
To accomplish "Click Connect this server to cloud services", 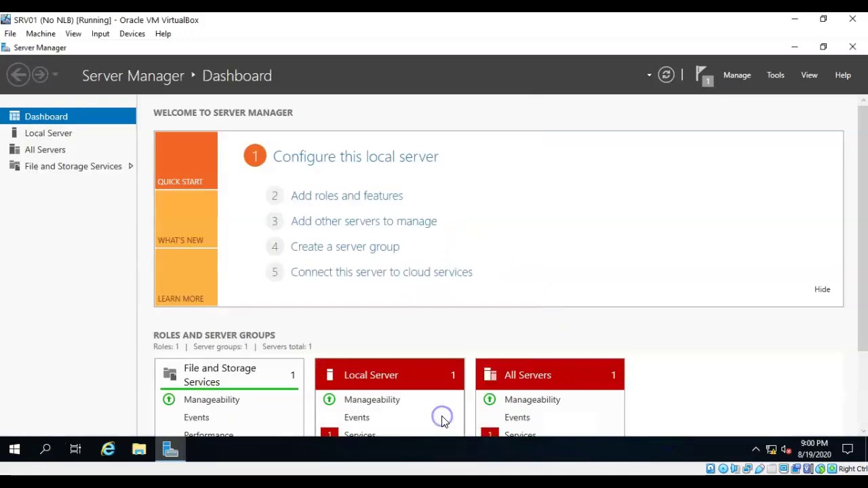I will [381, 272].
